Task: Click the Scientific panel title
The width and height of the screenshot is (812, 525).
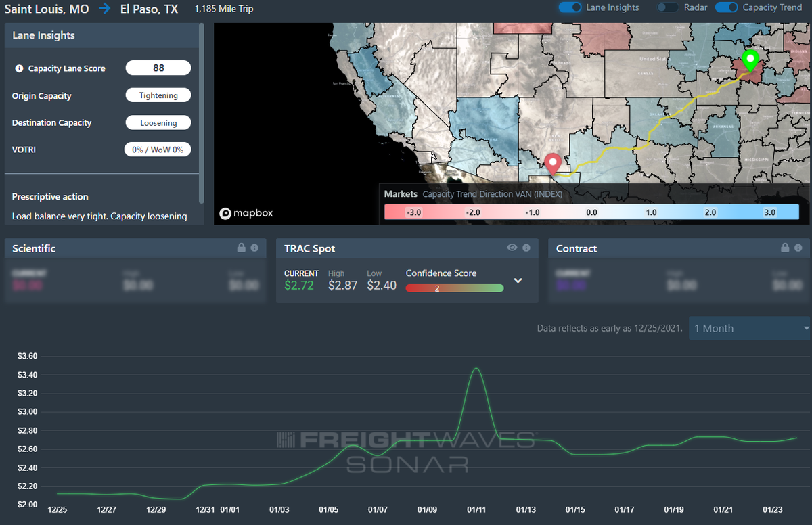Action: click(x=34, y=248)
